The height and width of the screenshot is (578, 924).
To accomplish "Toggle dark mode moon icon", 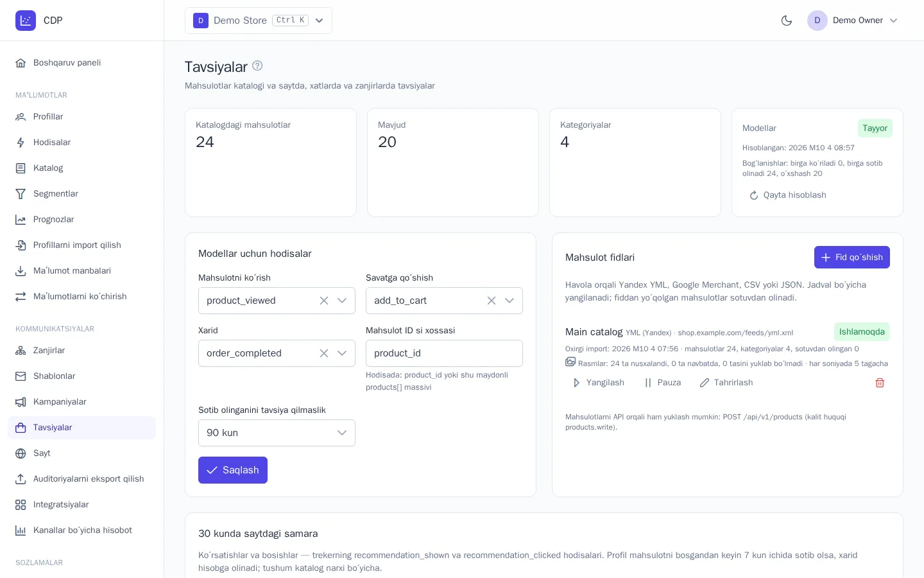I will [787, 21].
